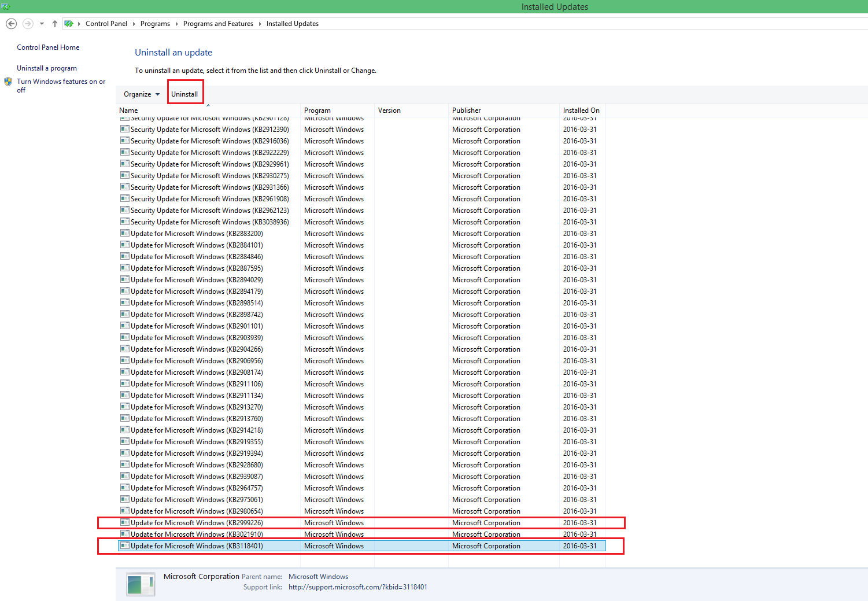Select Update for Microsoft Windows (KB2975061)
The image size is (868, 601).
coord(362,500)
